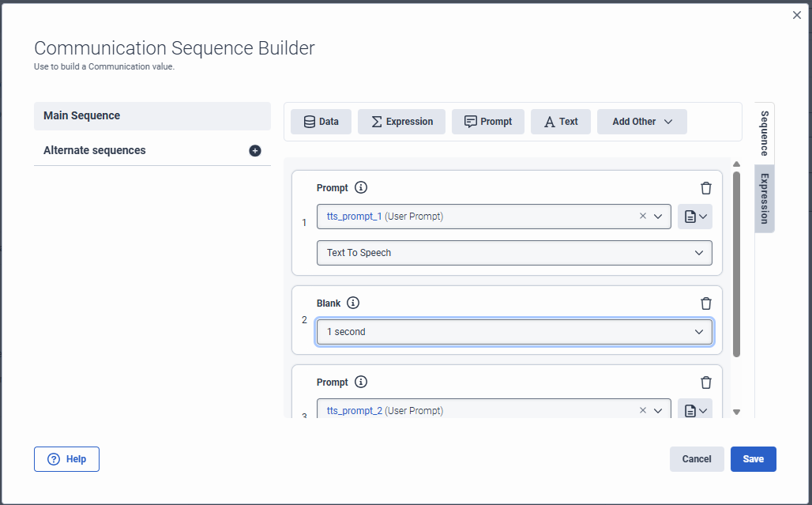
Task: Expand the 1 second duration dropdown
Action: click(514, 332)
